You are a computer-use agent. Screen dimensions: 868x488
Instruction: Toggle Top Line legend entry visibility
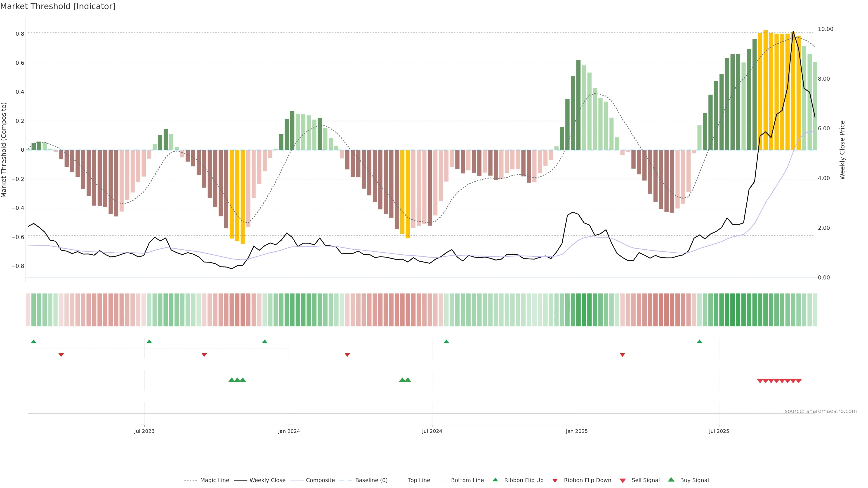419,480
